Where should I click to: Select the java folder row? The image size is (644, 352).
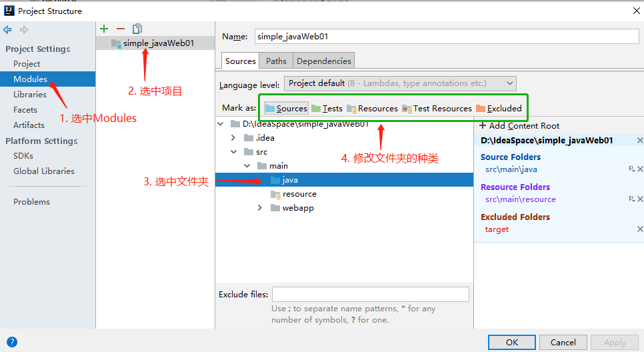pyautogui.click(x=344, y=180)
